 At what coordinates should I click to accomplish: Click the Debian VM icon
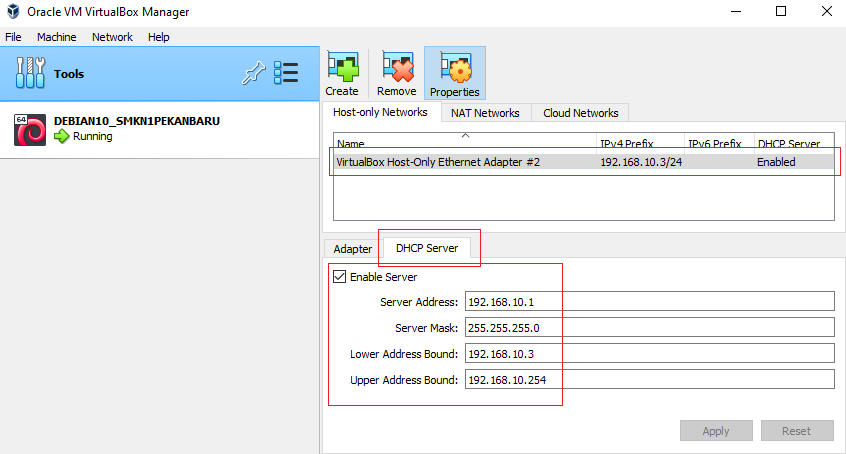click(x=30, y=130)
